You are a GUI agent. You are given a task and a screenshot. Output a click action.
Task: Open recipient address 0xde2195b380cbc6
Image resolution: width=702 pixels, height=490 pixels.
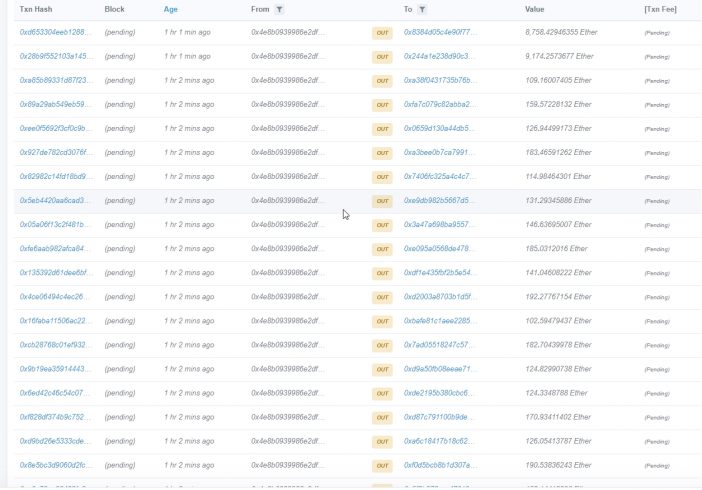tap(438, 393)
